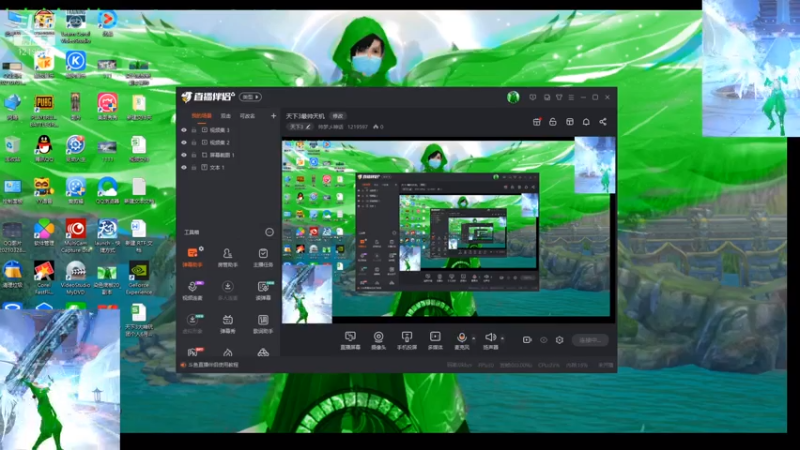
Task: Toggle lock on 视频集 2 source
Action: coord(194,142)
